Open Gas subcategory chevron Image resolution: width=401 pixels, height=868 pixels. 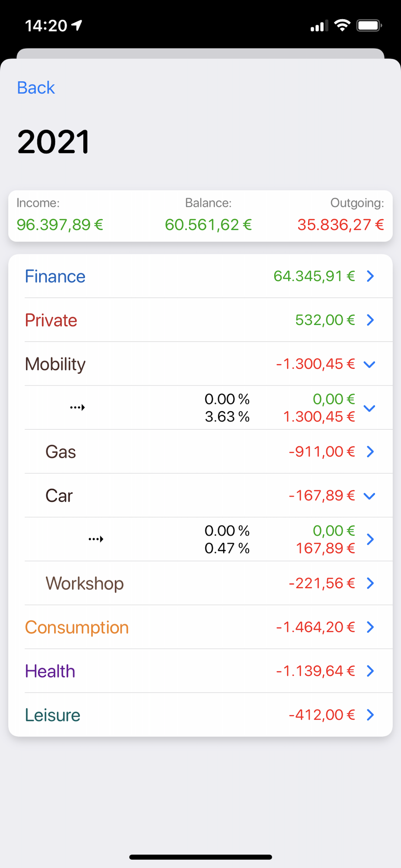[x=370, y=452]
